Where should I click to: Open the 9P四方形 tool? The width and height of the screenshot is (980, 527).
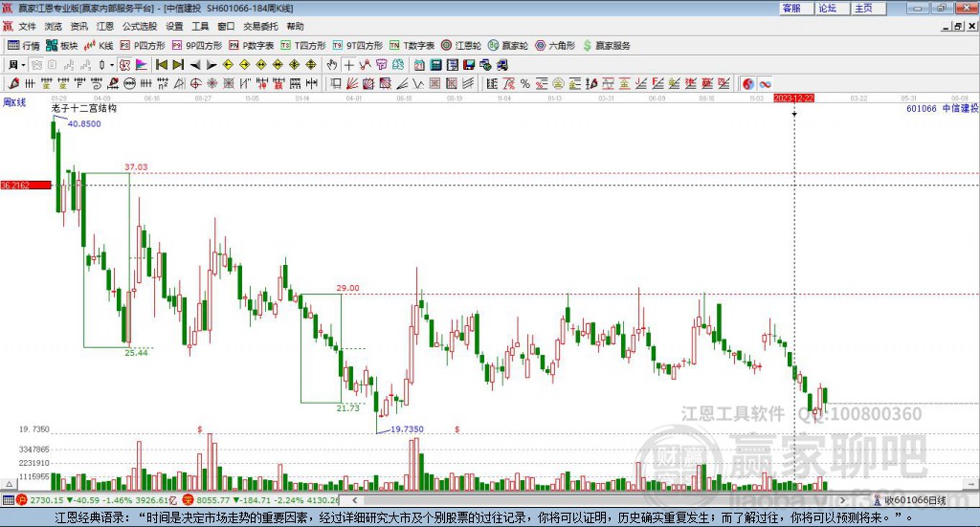pyautogui.click(x=197, y=46)
